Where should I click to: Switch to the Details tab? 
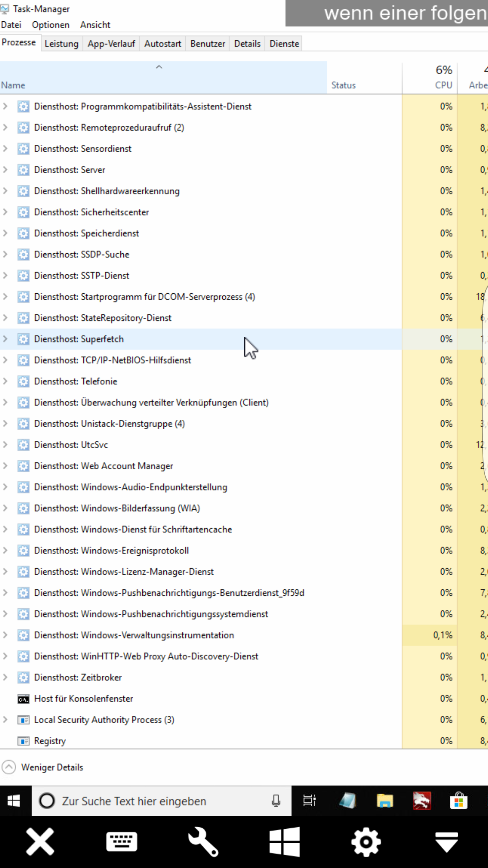coord(247,44)
